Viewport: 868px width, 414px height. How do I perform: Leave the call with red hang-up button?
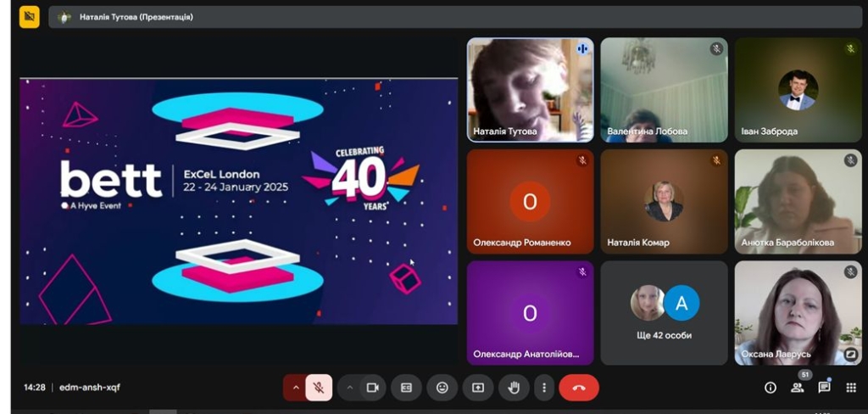coord(579,388)
